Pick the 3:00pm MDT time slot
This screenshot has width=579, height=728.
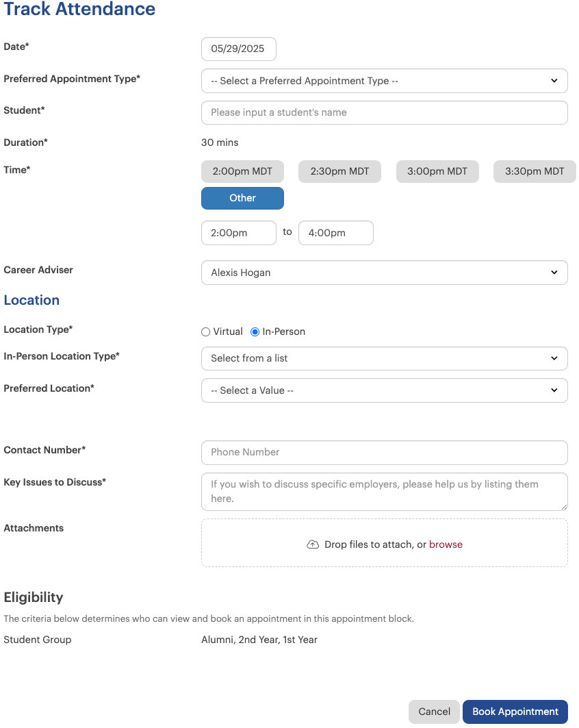coord(437,171)
